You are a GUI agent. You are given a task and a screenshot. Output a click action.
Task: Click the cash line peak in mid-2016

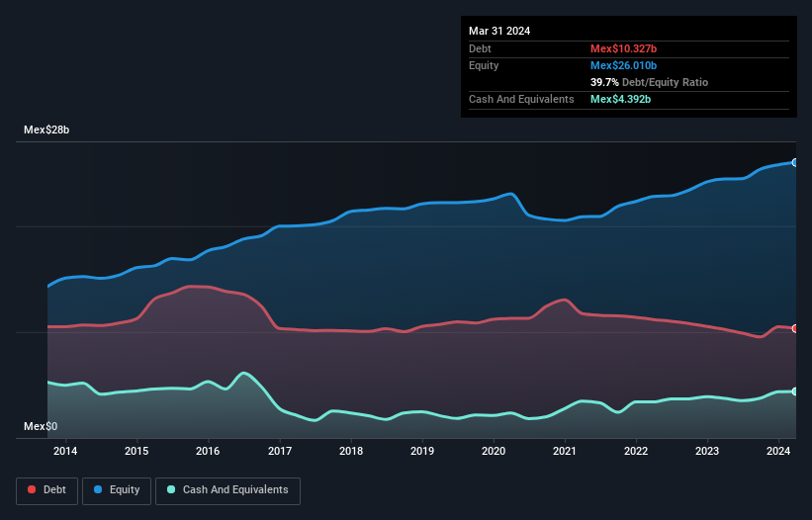[244, 373]
